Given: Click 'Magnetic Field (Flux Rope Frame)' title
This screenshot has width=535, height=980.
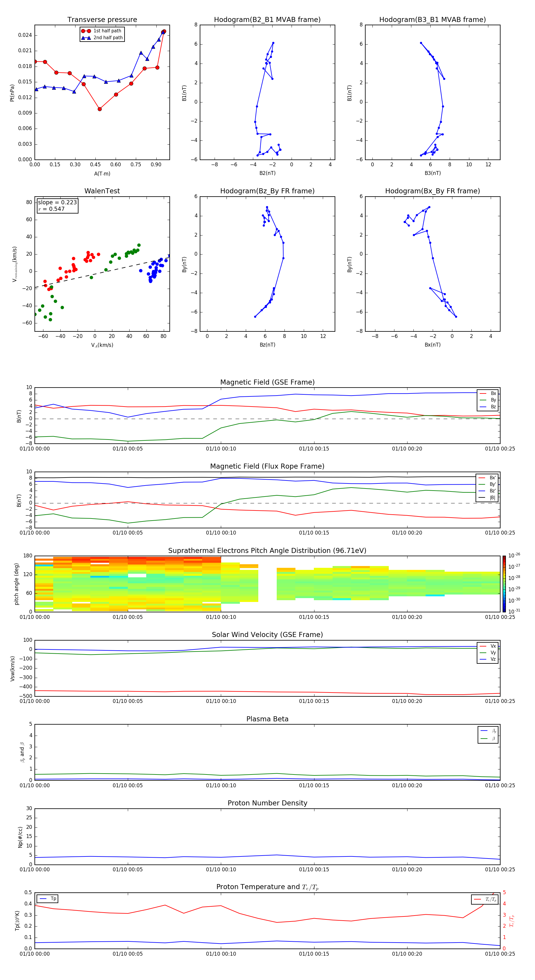Looking at the screenshot, I should click(x=267, y=467).
